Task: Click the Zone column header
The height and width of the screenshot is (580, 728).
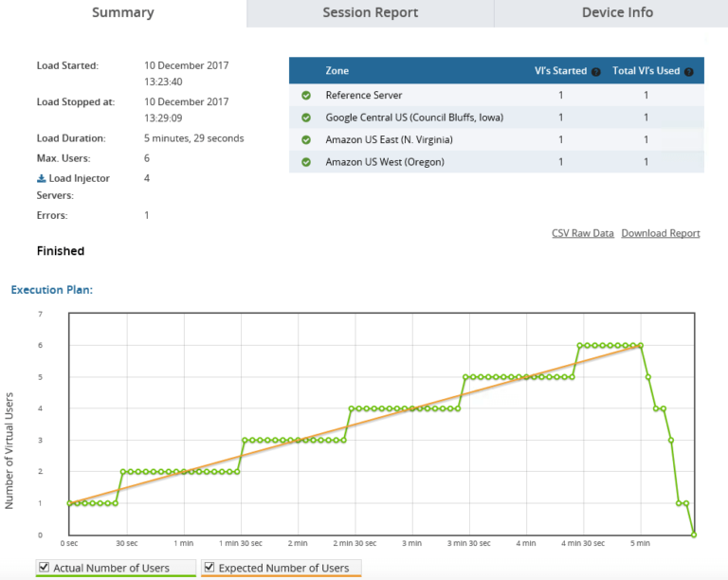Action: (337, 71)
